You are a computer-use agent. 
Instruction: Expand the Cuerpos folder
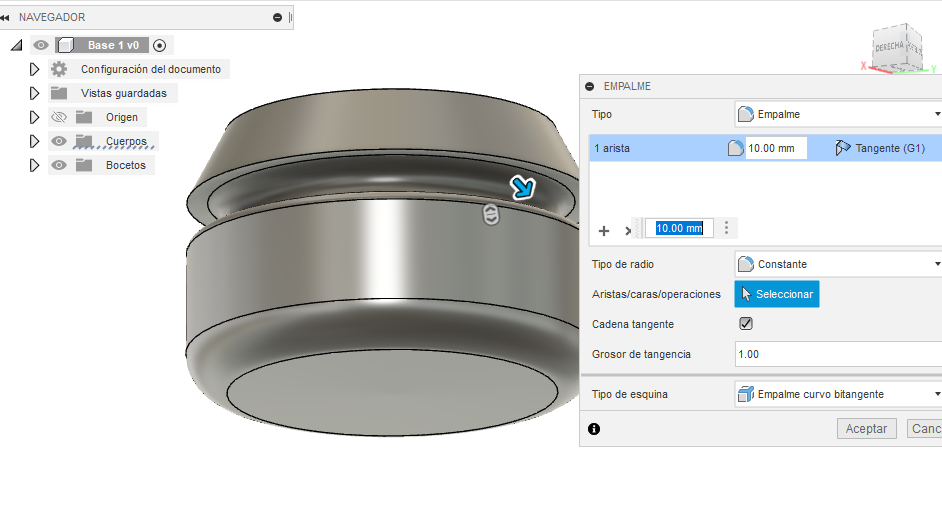pyautogui.click(x=34, y=141)
